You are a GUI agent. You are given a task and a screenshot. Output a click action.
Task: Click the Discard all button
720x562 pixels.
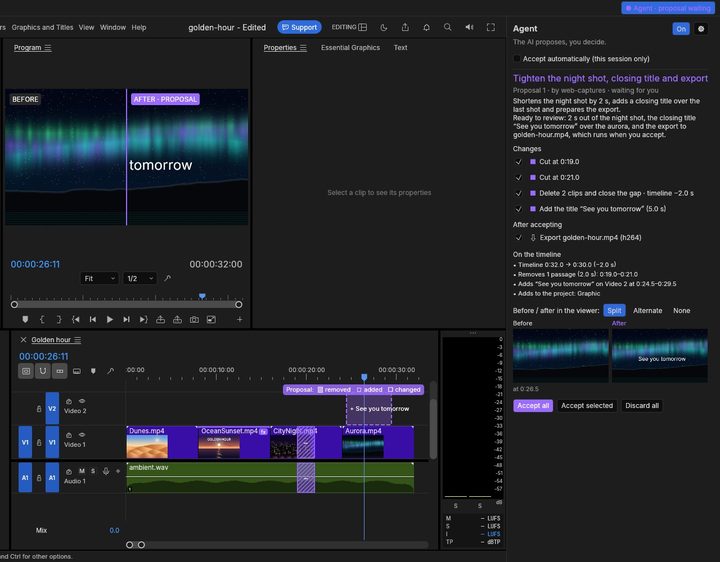642,405
